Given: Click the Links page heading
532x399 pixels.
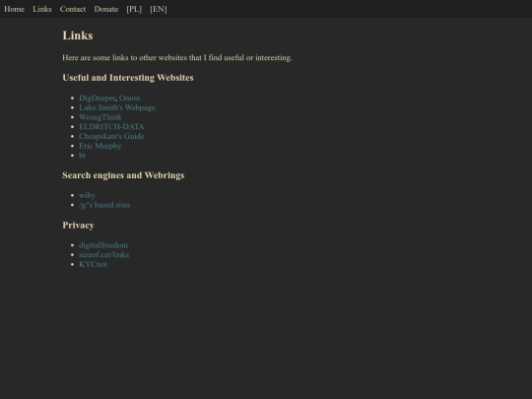Looking at the screenshot, I should (x=78, y=35).
